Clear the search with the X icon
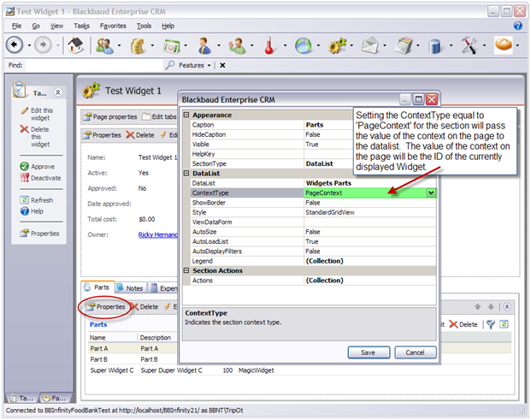Viewport: 531px width, 420px height. (222, 65)
